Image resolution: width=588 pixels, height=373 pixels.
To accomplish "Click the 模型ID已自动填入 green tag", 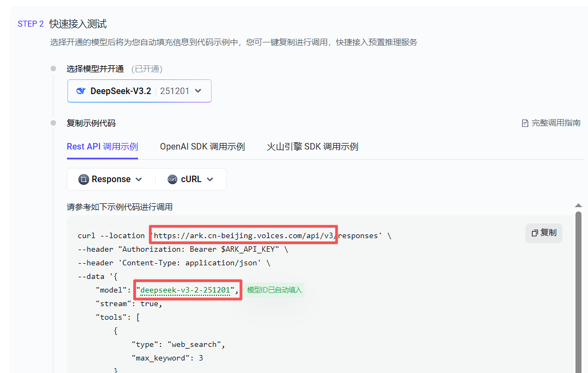I will [x=274, y=290].
